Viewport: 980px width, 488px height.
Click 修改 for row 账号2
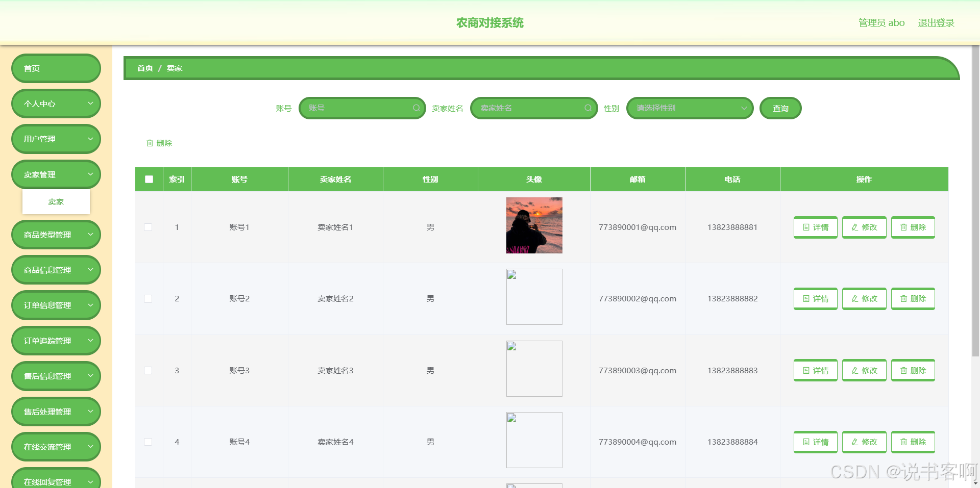pos(864,299)
